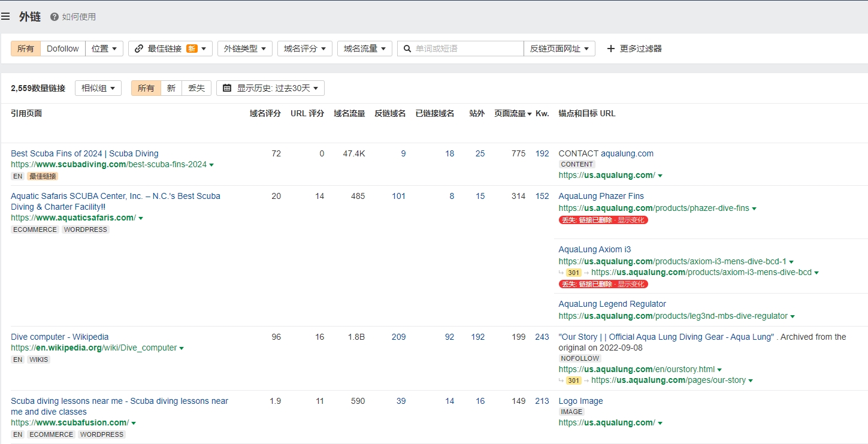Sort by URL 评分 column header

click(x=307, y=113)
